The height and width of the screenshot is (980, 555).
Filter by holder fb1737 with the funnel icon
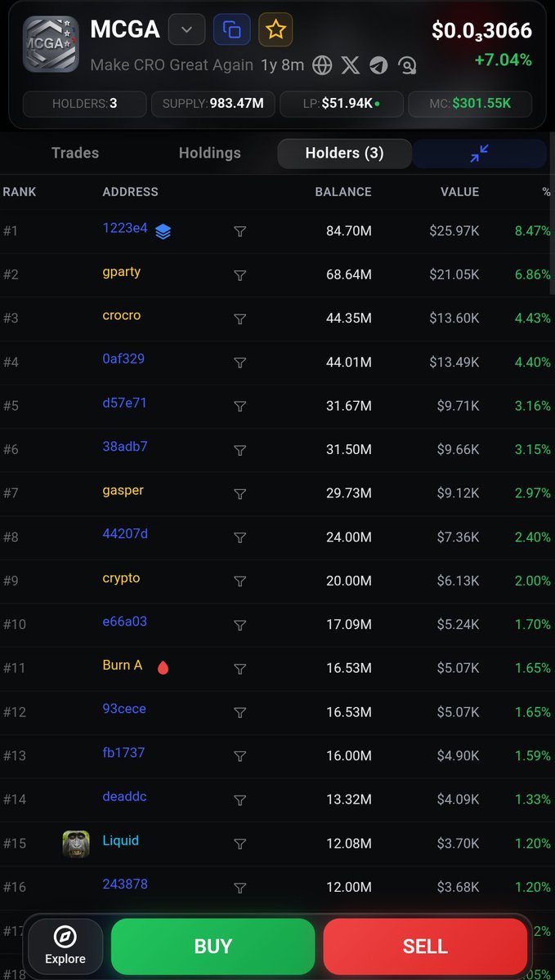click(239, 756)
